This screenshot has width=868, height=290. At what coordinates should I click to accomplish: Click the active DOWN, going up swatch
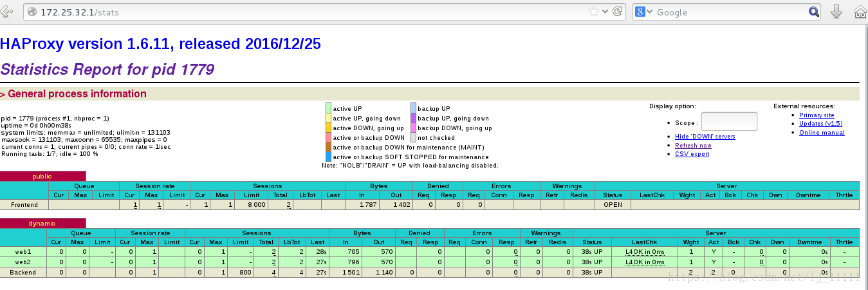click(x=329, y=128)
